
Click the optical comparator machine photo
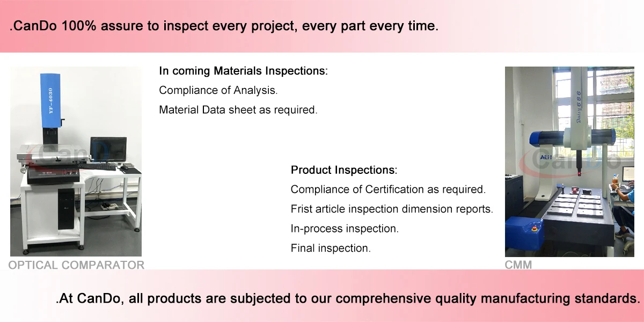76,161
